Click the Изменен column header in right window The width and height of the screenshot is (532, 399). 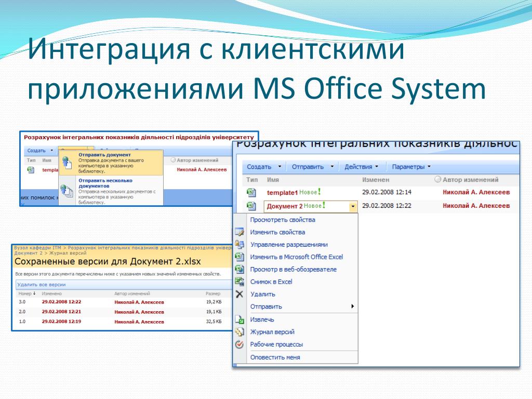click(376, 180)
